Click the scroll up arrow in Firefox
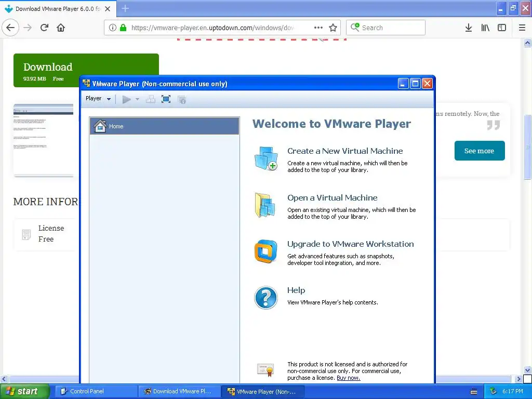The image size is (532, 399). pos(527,43)
